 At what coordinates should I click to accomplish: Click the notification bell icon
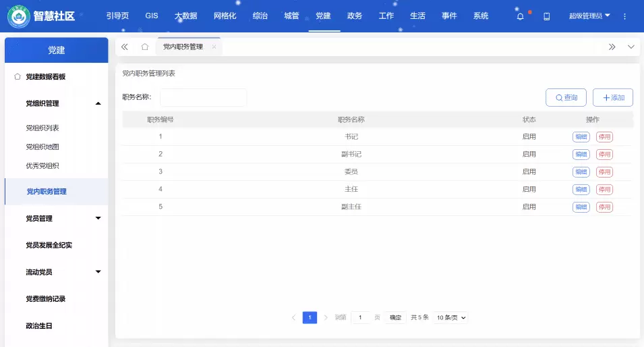click(x=520, y=16)
